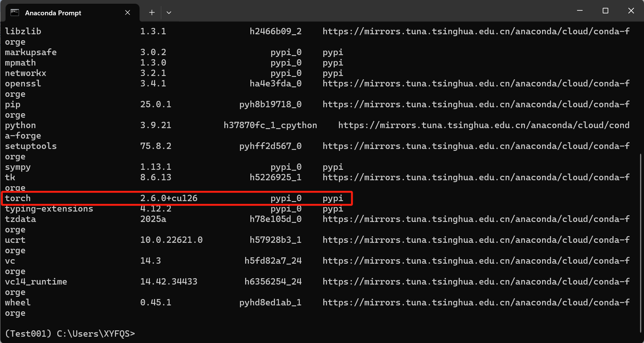Click the openssl build ha4e3fda_0

[276, 83]
